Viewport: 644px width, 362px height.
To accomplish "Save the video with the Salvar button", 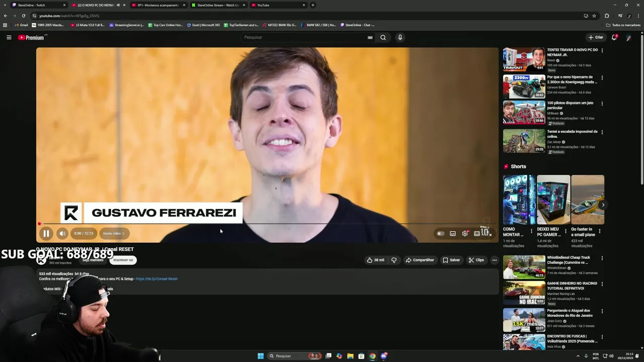I will 451,260.
